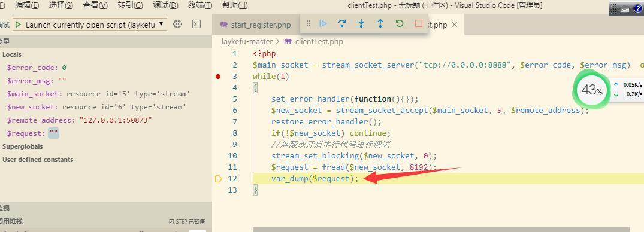Image resolution: width=644 pixels, height=232 pixels.
Task: Click the restore_error_handler(); line
Action: [326, 122]
